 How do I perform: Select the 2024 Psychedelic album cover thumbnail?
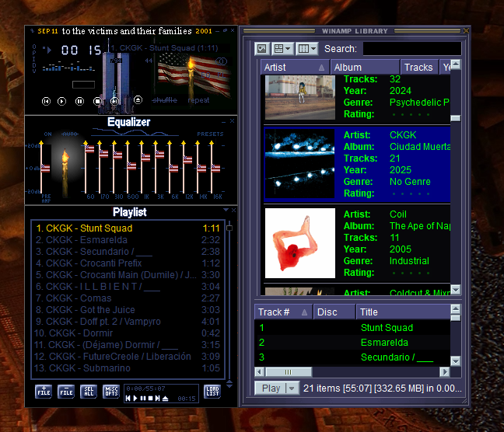[300, 97]
